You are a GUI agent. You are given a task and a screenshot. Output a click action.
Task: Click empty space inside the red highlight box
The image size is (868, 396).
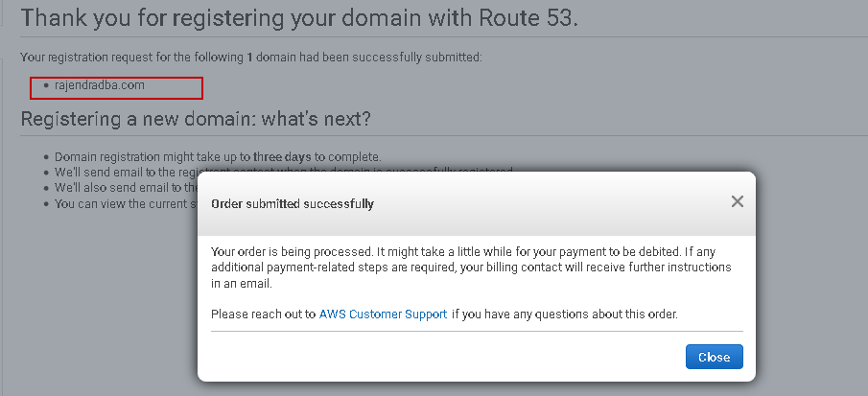pyautogui.click(x=177, y=87)
